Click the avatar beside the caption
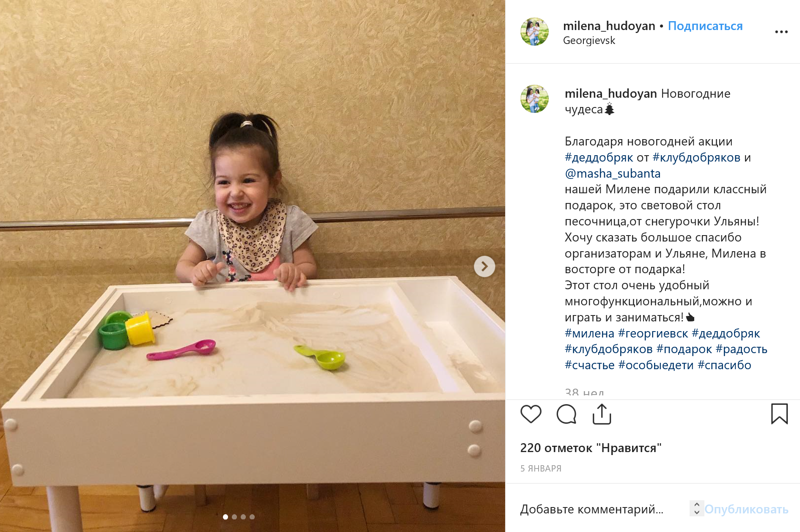The width and height of the screenshot is (800, 532). point(534,99)
